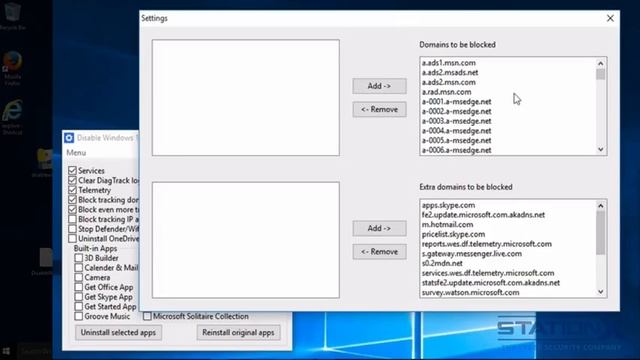Click the empty lower-left extra domains box
This screenshot has height=360, width=640.
pyautogui.click(x=246, y=240)
